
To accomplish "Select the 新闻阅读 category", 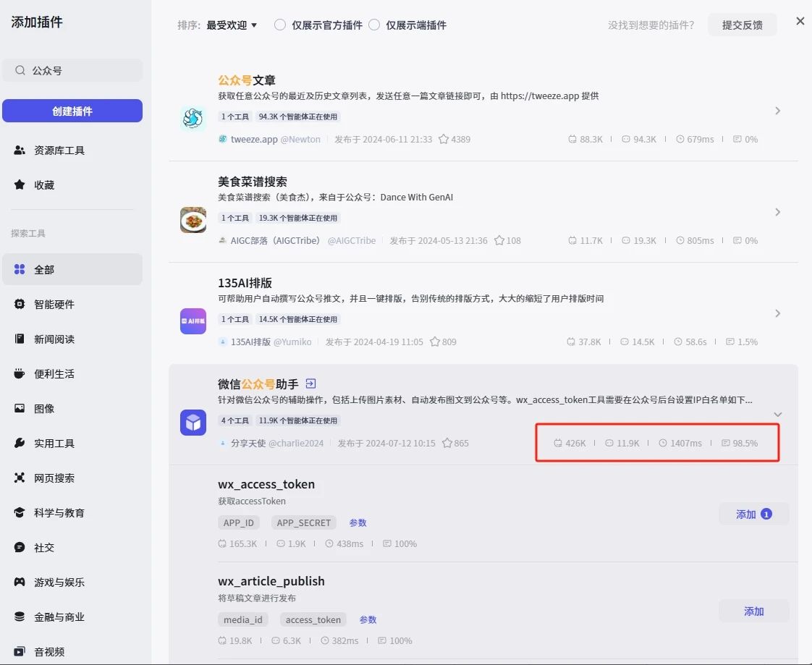I will click(72, 339).
